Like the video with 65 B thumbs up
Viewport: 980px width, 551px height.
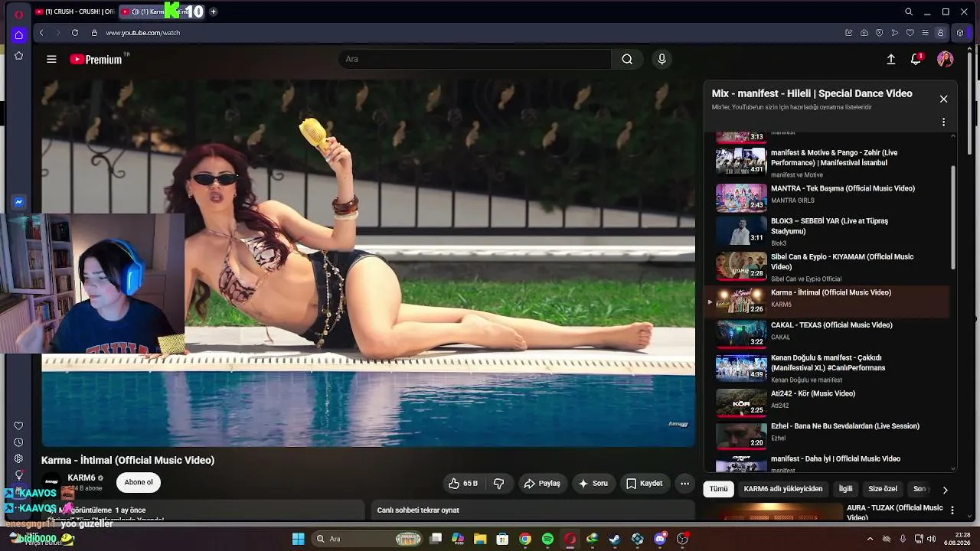coord(463,483)
